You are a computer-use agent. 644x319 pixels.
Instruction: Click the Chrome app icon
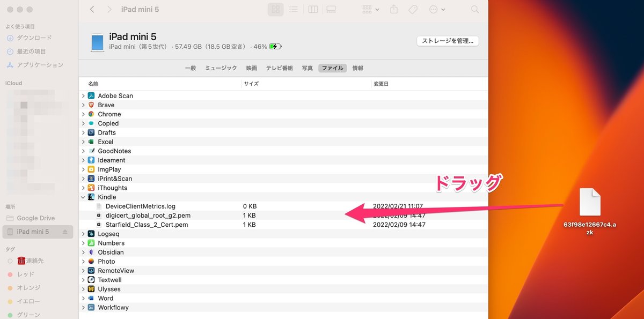91,114
